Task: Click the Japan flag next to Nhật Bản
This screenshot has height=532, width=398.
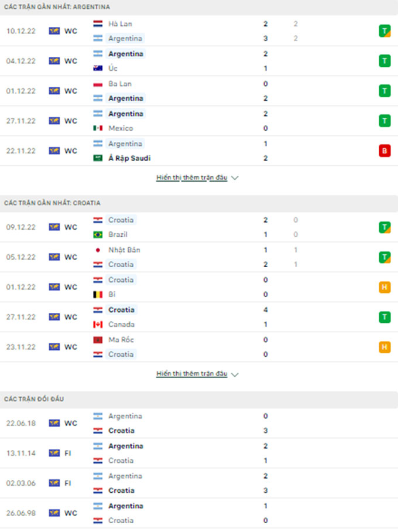Action: click(x=98, y=250)
